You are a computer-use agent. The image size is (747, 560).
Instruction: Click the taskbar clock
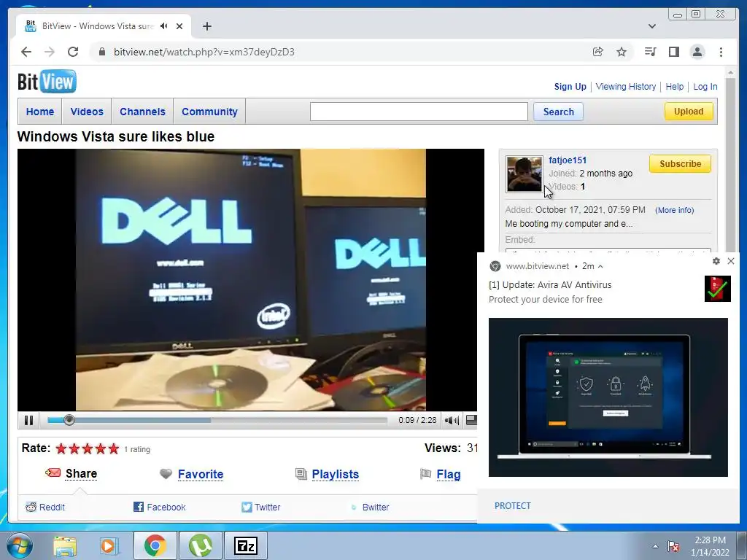[710, 546]
